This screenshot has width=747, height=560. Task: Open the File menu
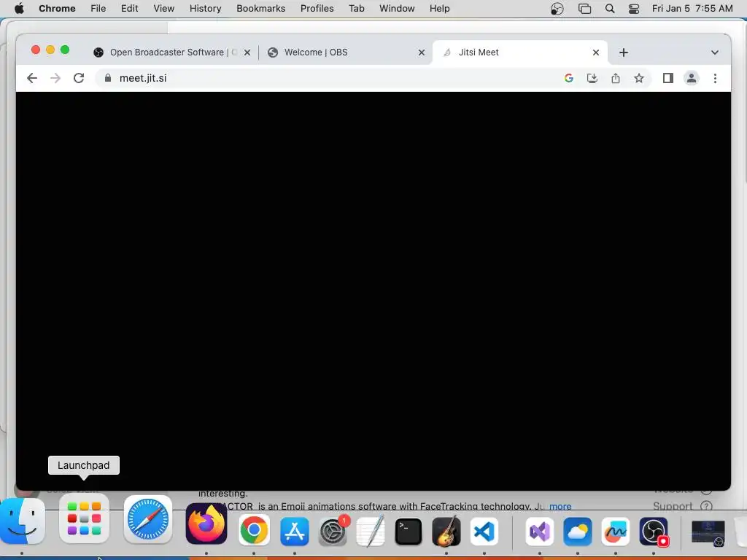98,9
